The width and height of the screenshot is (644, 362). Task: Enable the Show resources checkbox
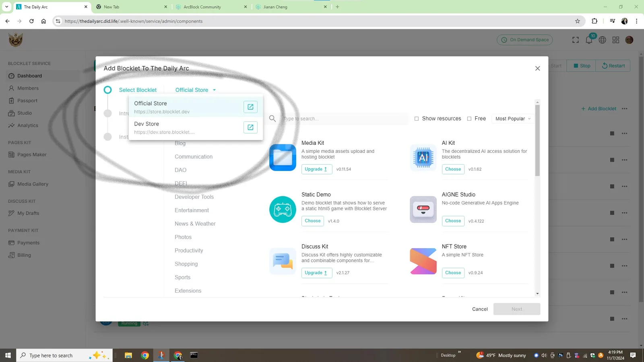click(417, 119)
